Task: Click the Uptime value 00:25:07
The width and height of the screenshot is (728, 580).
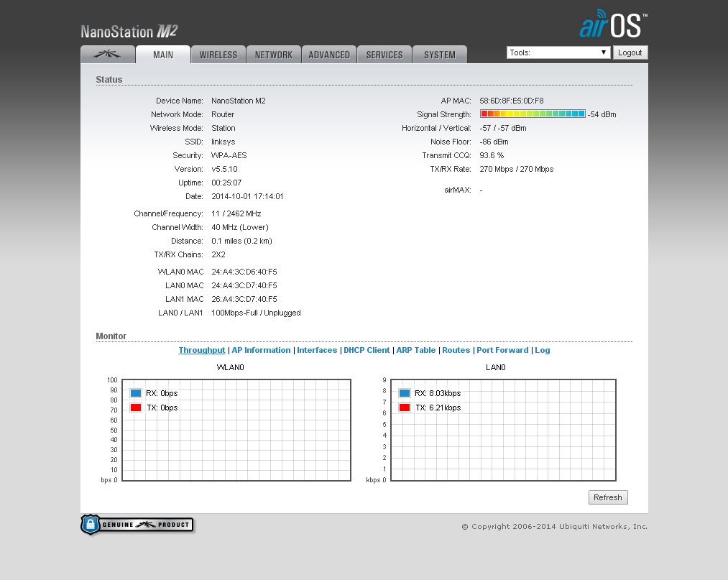Action: click(x=226, y=183)
